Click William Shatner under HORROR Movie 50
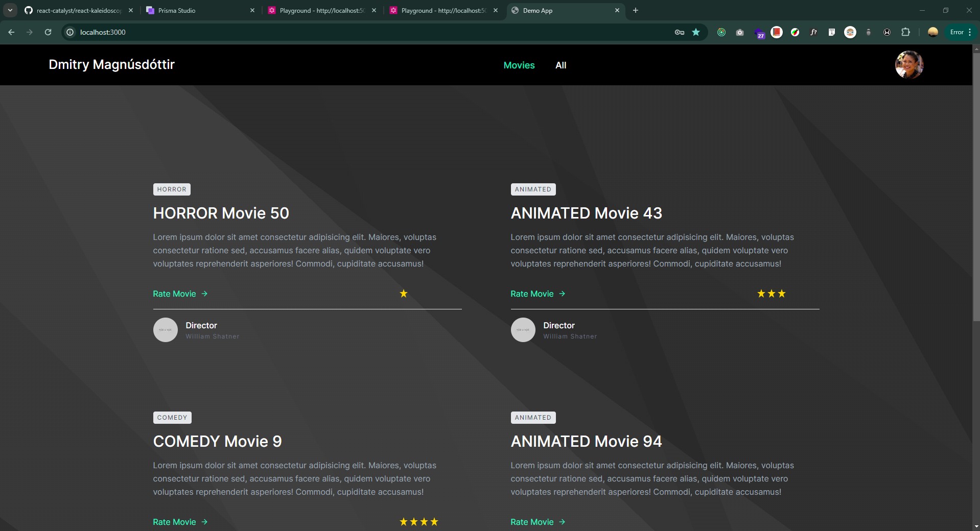The height and width of the screenshot is (531, 980). pos(213,336)
